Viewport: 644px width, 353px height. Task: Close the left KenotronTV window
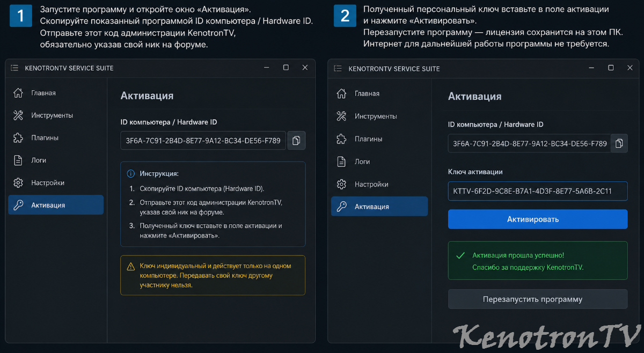point(305,68)
